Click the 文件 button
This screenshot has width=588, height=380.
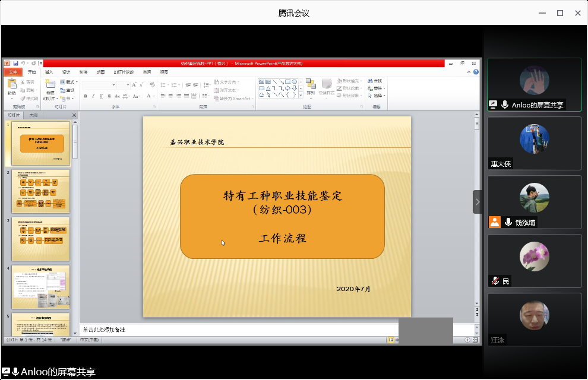(x=13, y=71)
